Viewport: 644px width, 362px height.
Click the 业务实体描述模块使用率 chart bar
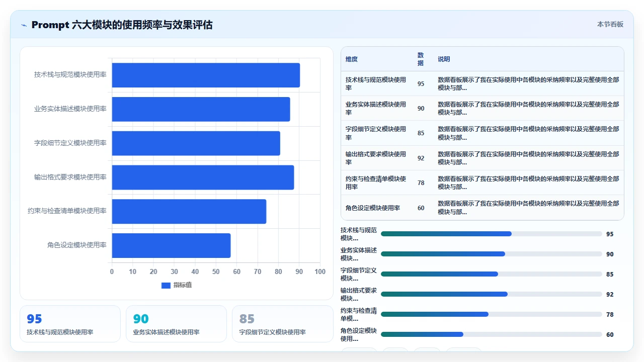(x=201, y=109)
